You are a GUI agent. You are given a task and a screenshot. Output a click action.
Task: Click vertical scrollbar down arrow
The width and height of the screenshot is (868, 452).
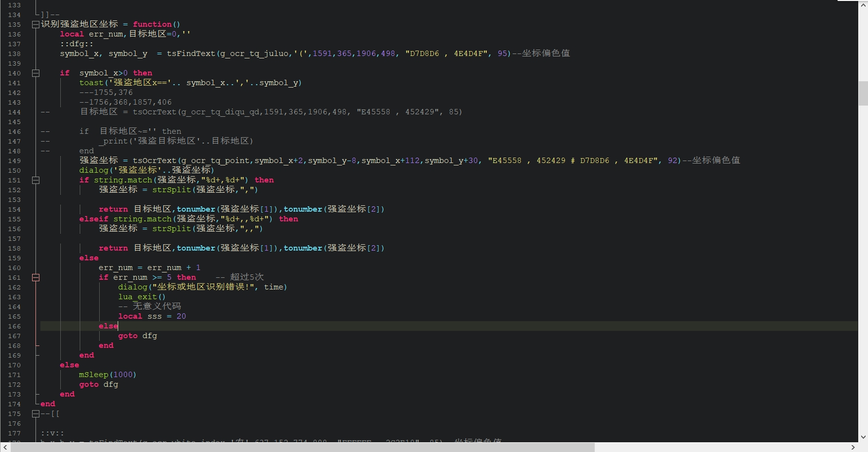click(863, 437)
